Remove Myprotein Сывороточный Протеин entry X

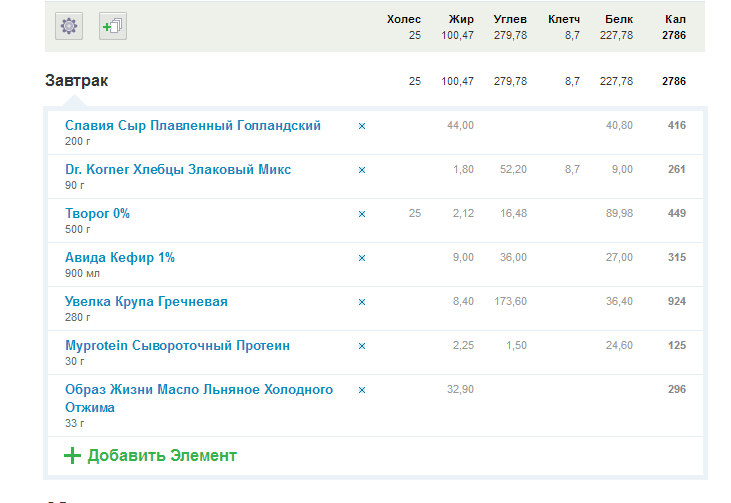(x=362, y=346)
